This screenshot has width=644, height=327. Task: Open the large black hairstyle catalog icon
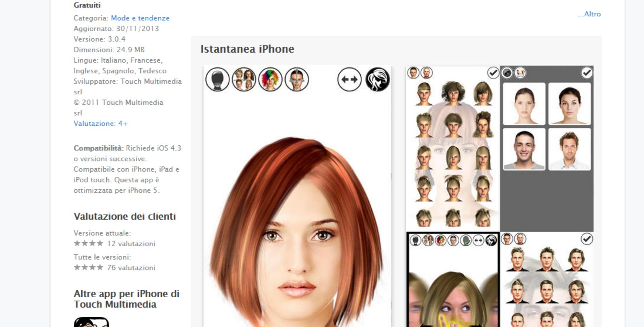[x=377, y=79]
